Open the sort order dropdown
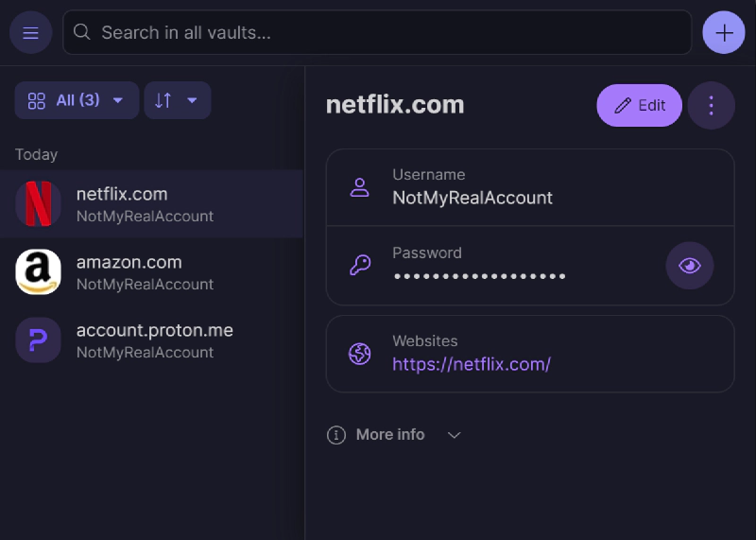 [177, 100]
